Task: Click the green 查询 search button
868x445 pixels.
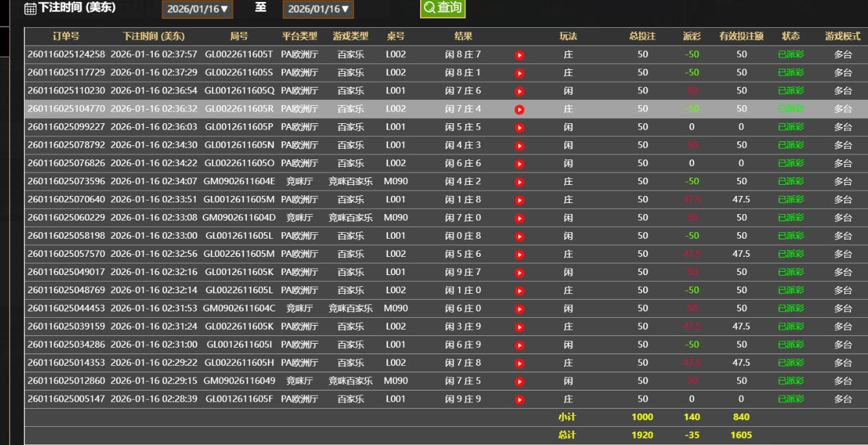Action: pos(443,8)
